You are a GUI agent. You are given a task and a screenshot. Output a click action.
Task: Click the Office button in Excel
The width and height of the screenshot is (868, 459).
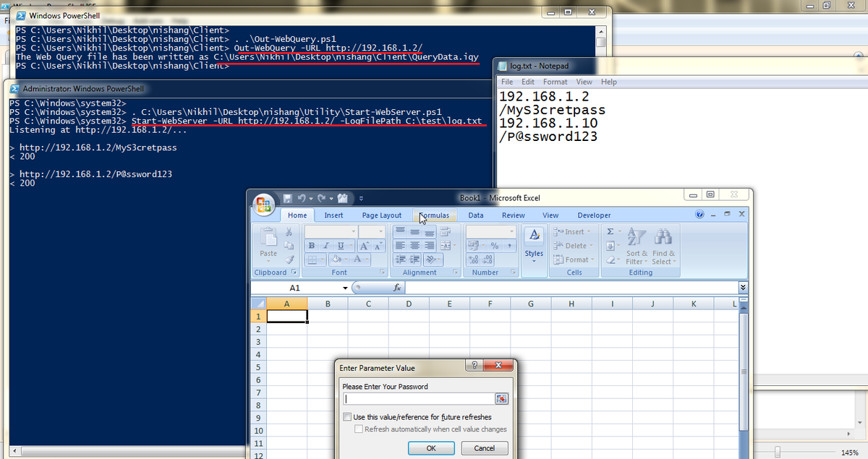(264, 204)
